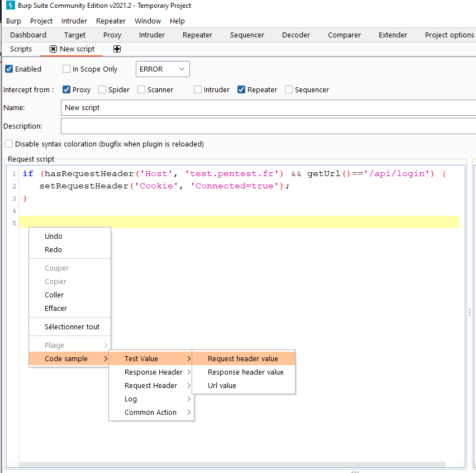Open the Window menu
The height and width of the screenshot is (473, 476).
pyautogui.click(x=148, y=21)
